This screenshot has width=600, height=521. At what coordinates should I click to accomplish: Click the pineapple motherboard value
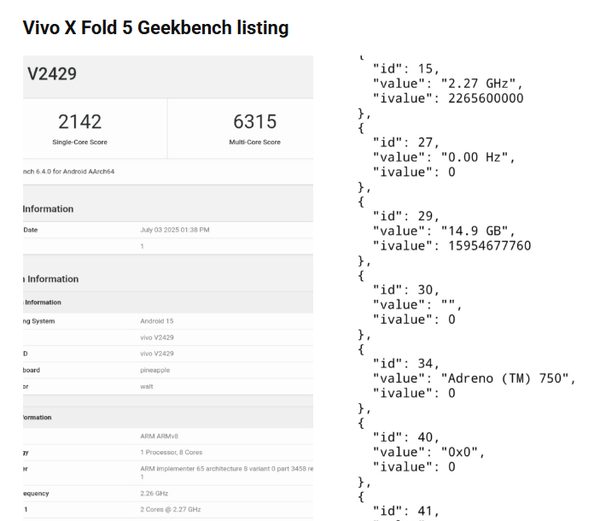point(155,370)
